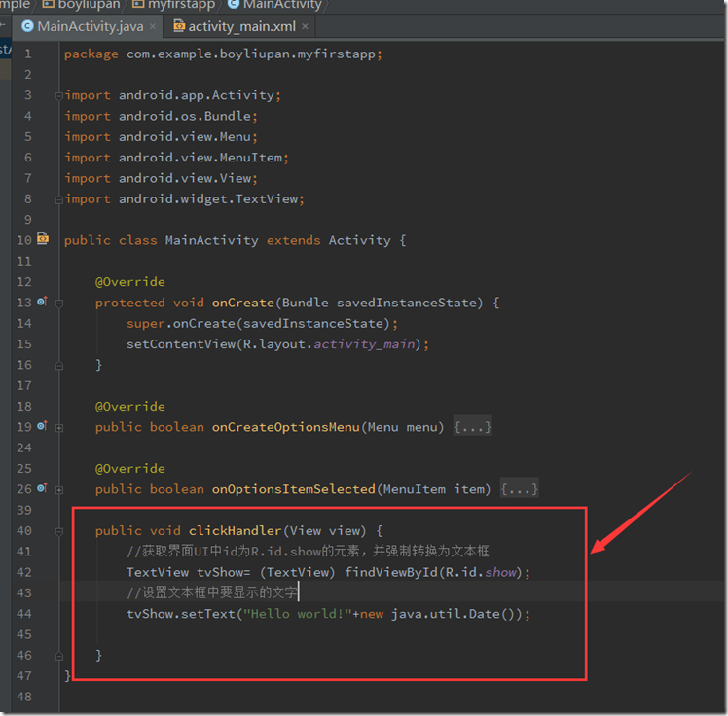Screen dimensions: 728x716
Task: Close the MainActivity.java editor tab
Action: click(154, 27)
